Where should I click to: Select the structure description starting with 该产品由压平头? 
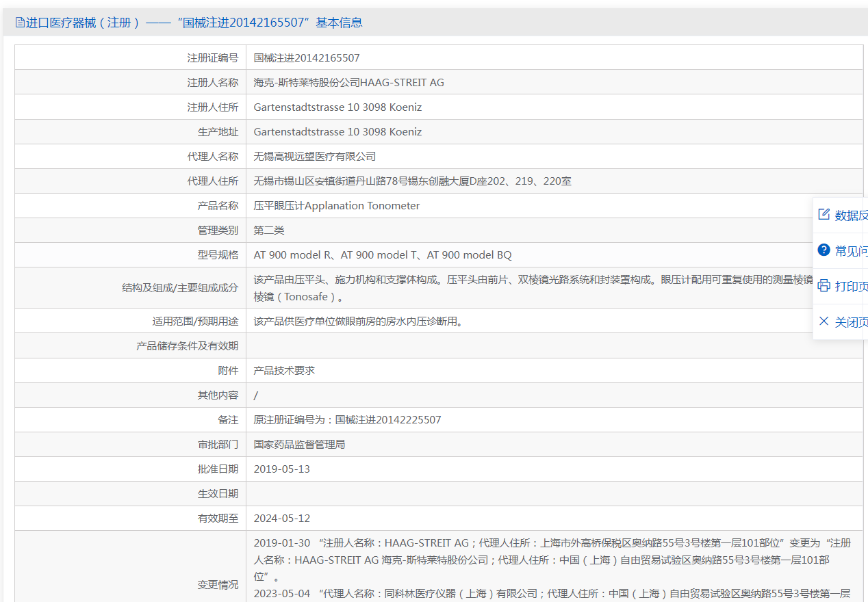[533, 289]
